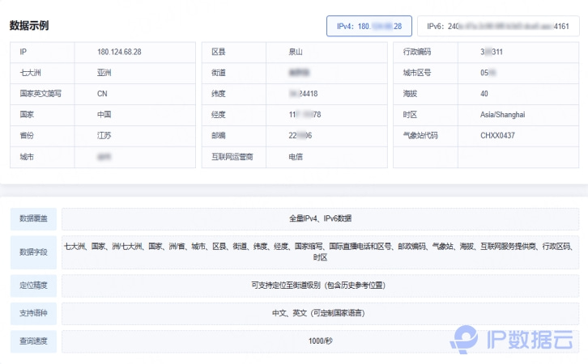Click the 可支持定位至街道级别 description
This screenshot has height=364, width=588.
pos(318,286)
